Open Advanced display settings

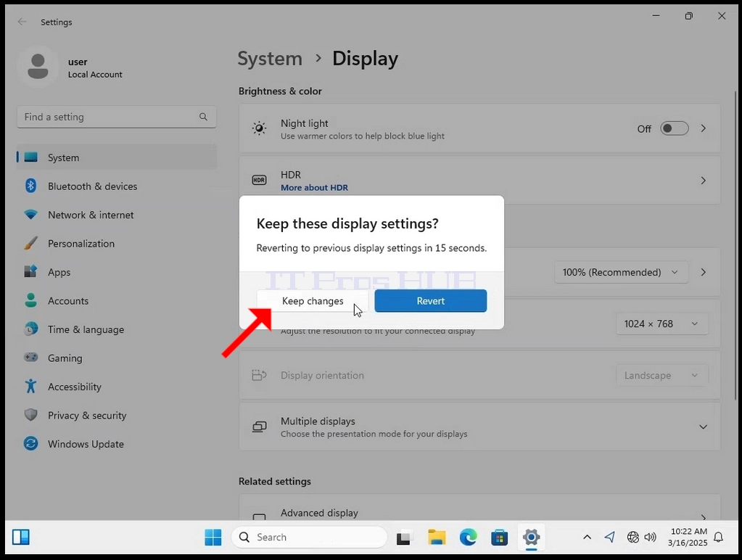pos(479,509)
